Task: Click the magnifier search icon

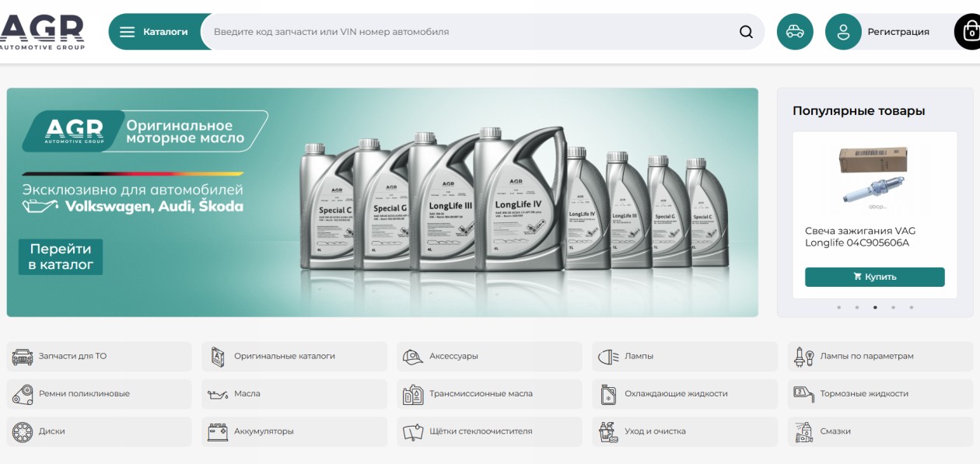Action: click(746, 32)
